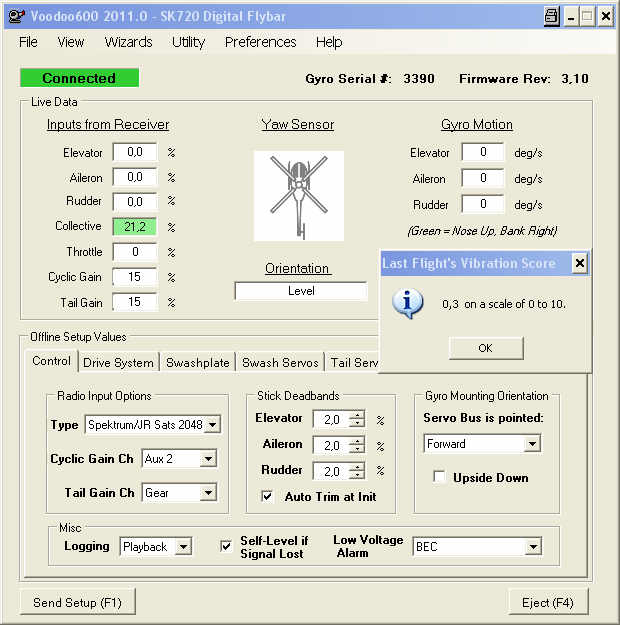Screen dimensions: 620x625
Task: Increase the Rudder deadband value
Action: point(357,467)
